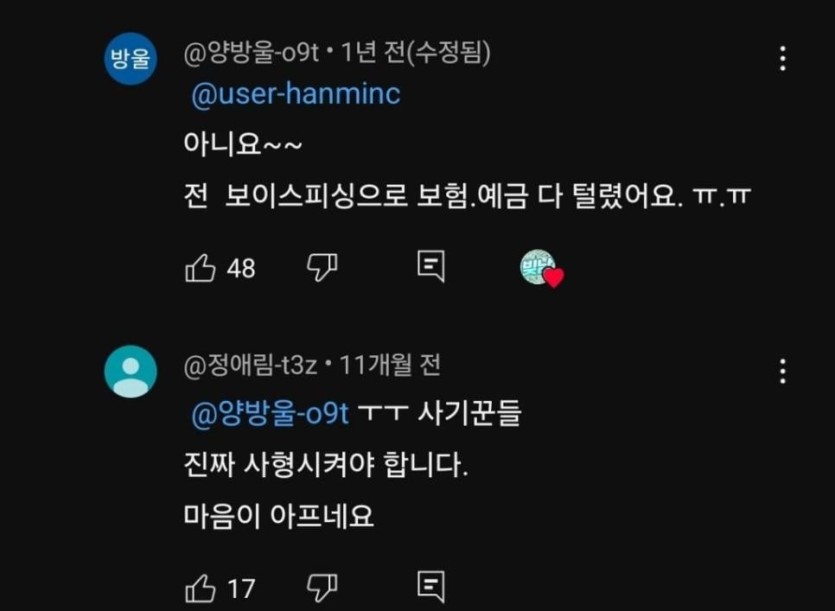This screenshot has width=835, height=611.
Task: Click the 17 like count
Action: coord(241,587)
